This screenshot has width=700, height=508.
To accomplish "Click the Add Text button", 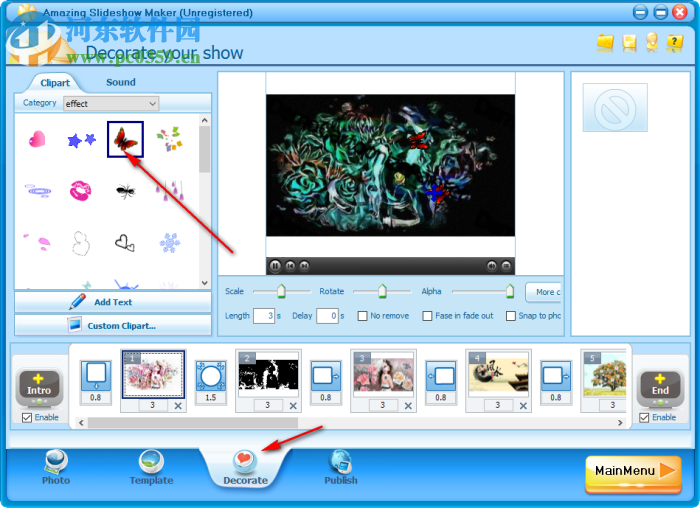I will click(x=113, y=302).
